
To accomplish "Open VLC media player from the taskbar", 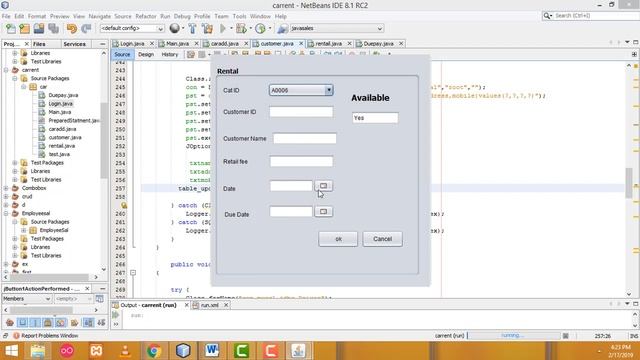I will 125,351.
